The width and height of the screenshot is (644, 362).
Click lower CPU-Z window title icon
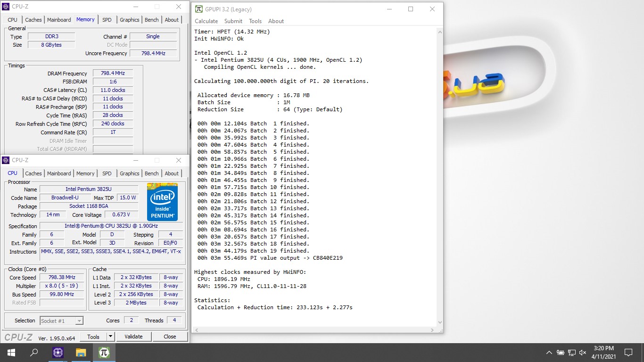(x=6, y=160)
